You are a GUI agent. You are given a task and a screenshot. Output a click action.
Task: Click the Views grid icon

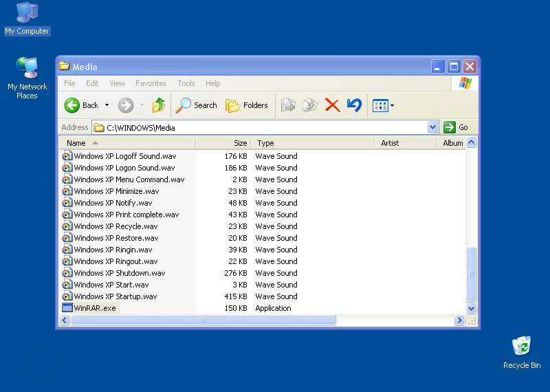point(380,105)
